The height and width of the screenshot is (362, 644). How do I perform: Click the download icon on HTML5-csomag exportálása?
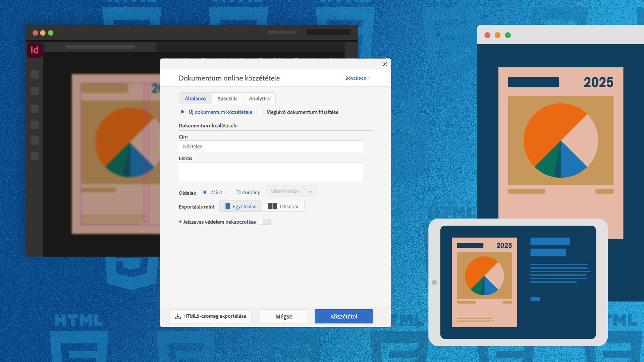click(178, 316)
